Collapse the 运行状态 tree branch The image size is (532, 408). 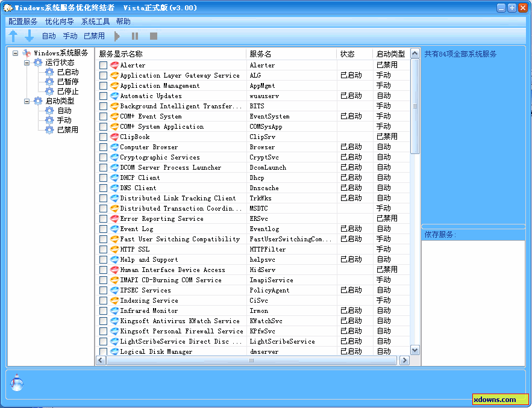tap(27, 63)
